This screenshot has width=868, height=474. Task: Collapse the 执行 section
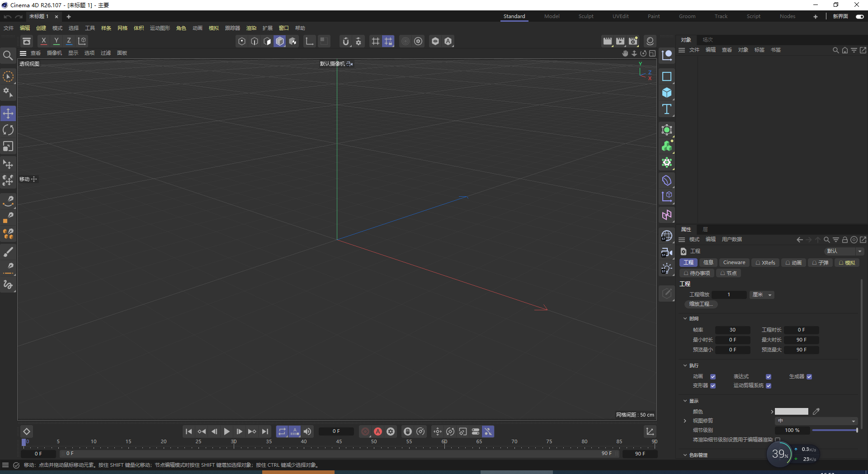coord(685,365)
